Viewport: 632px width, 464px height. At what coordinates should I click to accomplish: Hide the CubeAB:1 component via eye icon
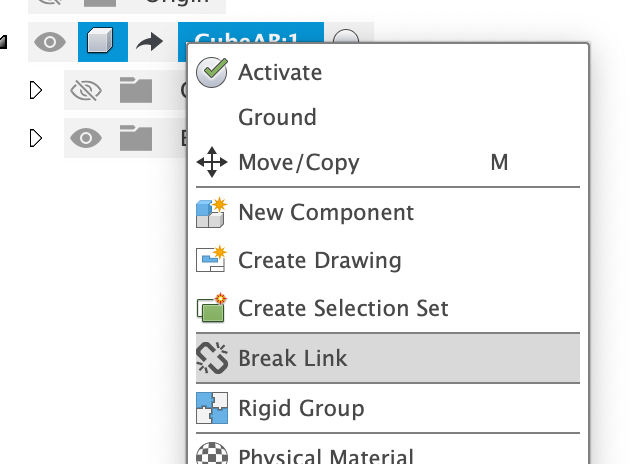[x=51, y=42]
